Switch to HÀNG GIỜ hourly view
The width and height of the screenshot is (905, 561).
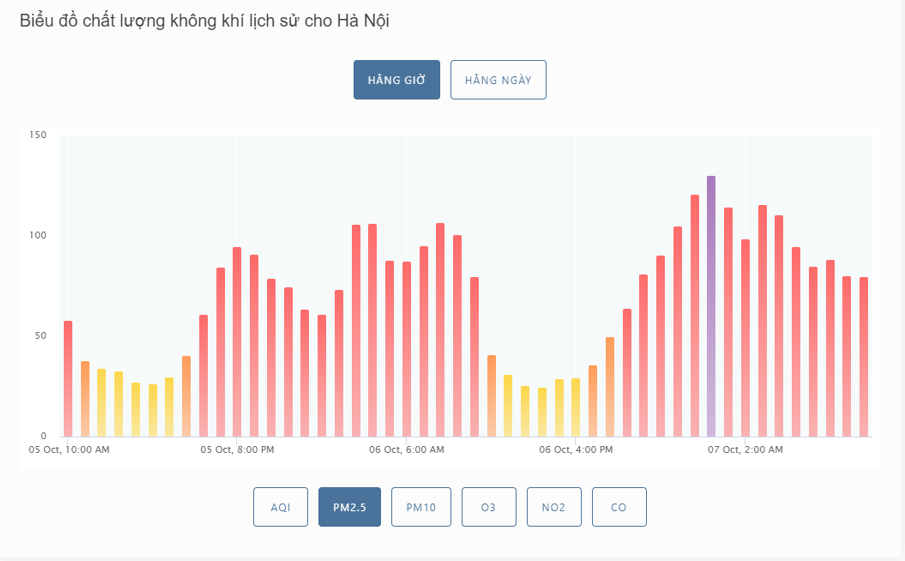click(397, 80)
